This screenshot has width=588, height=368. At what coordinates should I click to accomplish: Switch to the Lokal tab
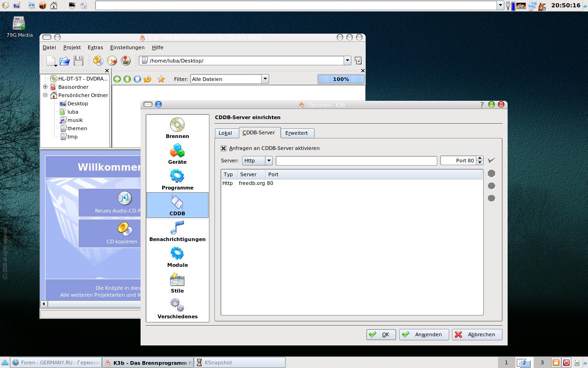(x=225, y=133)
